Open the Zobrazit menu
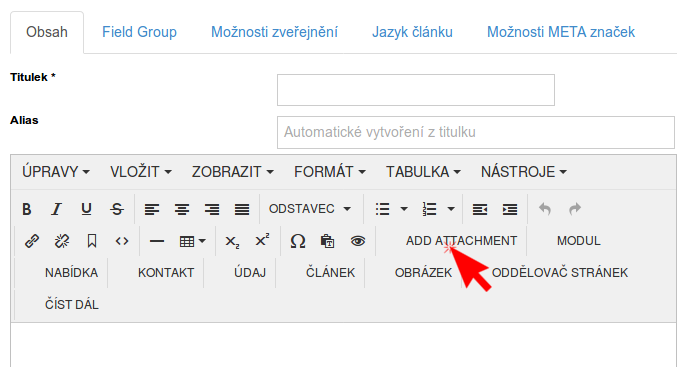686x367 pixels. pos(232,172)
